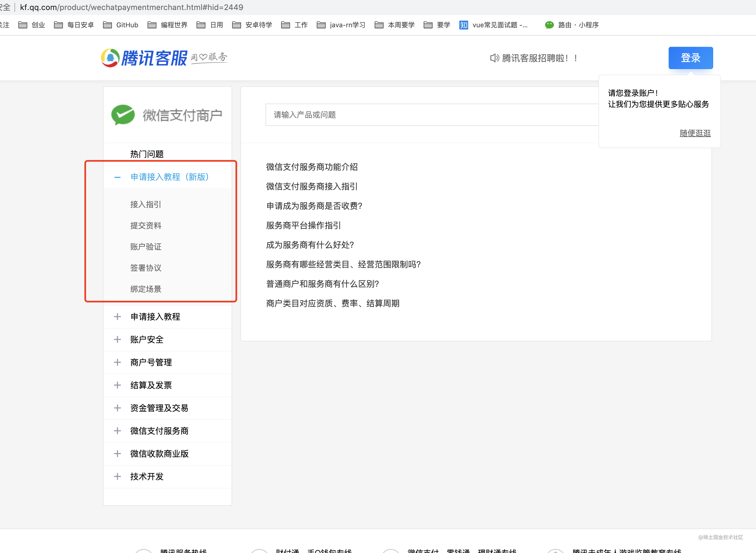Open the vue常见面试题 Zhihu bookmark

494,25
